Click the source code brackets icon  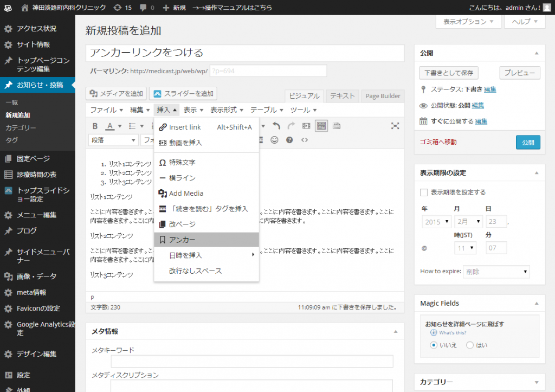click(x=305, y=140)
